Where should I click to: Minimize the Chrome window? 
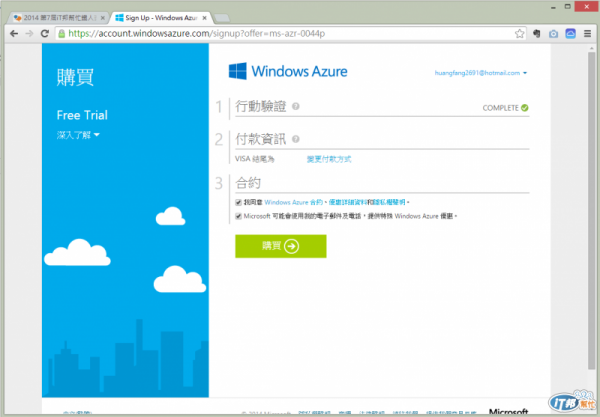coord(553,7)
